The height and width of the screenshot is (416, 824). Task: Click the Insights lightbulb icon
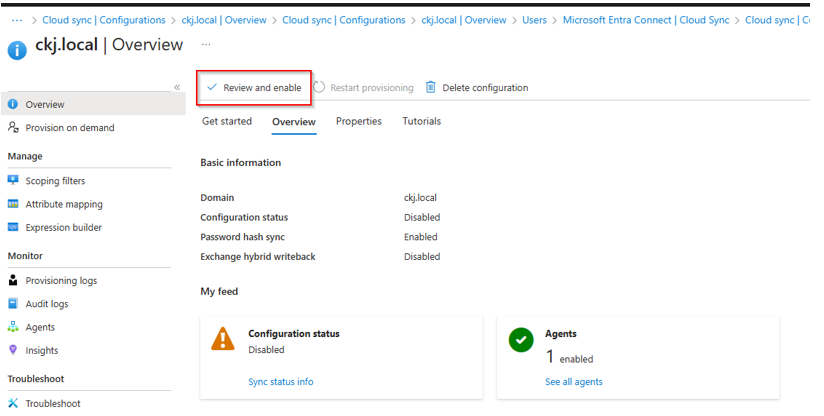click(13, 350)
